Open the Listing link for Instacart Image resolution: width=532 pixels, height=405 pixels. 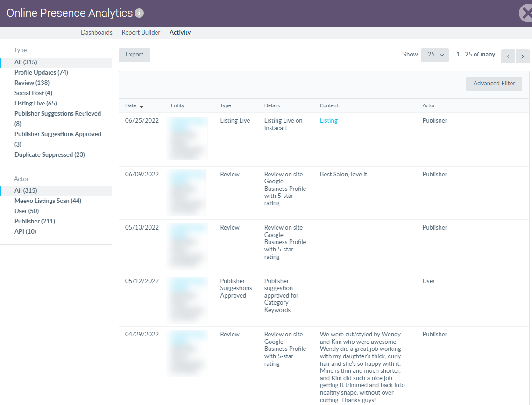pyautogui.click(x=328, y=121)
